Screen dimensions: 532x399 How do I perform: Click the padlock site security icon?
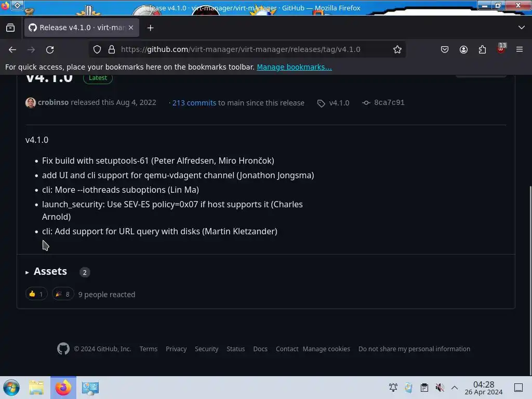(x=112, y=49)
